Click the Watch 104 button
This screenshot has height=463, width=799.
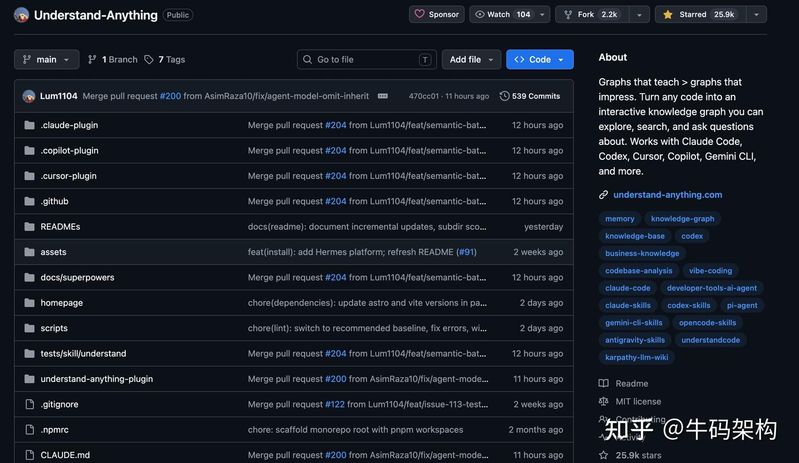[x=502, y=14]
